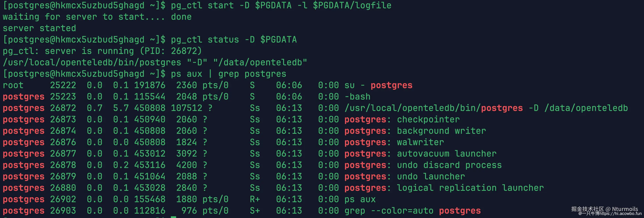Click the walwriter process name
This screenshot has height=218, width=644.
(x=420, y=142)
